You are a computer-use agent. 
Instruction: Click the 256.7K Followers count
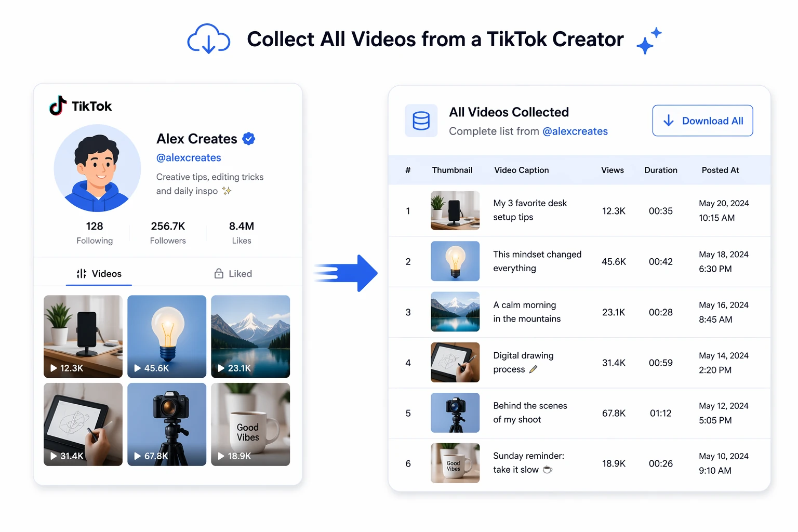click(168, 232)
